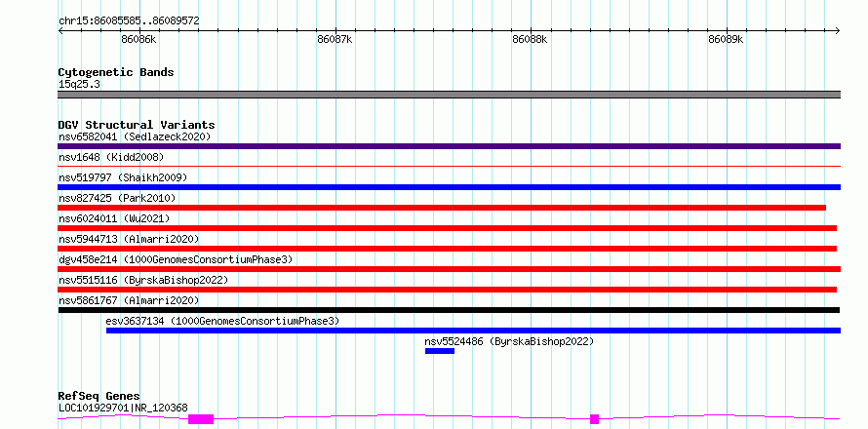Viewport: 868px width, 429px height.
Task: Open nsv5515116 (ByrskaBishop2022) variant label
Action: pos(143,280)
